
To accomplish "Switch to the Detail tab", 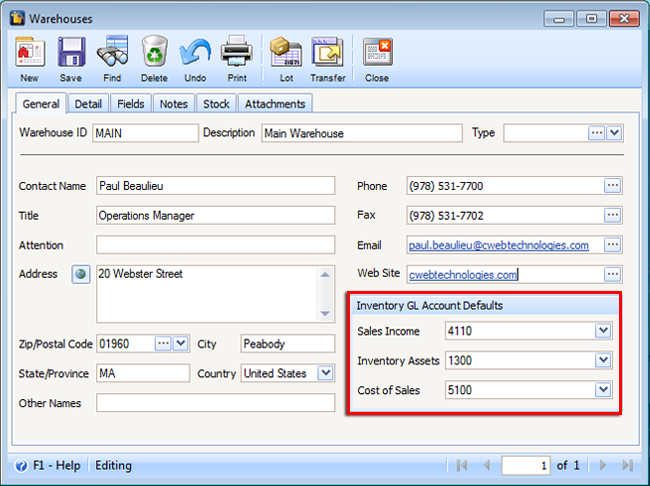I will click(88, 104).
